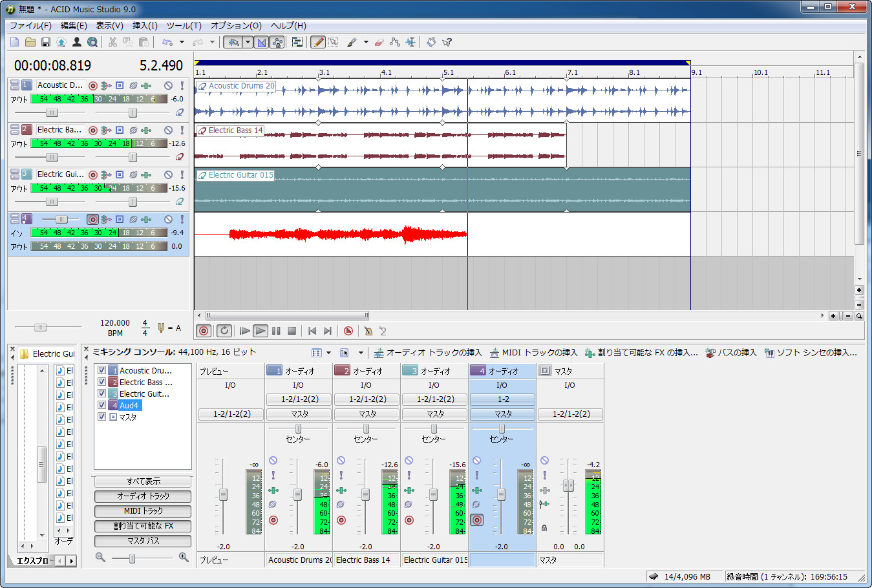Viewport: 872px width, 588px height.
Task: Open the 挿入(I) menu
Action: pos(145,26)
